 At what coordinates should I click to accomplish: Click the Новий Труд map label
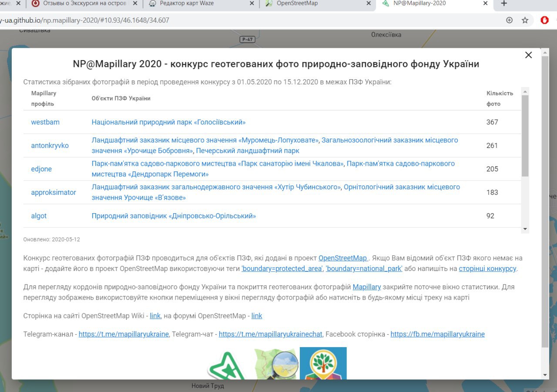208,386
